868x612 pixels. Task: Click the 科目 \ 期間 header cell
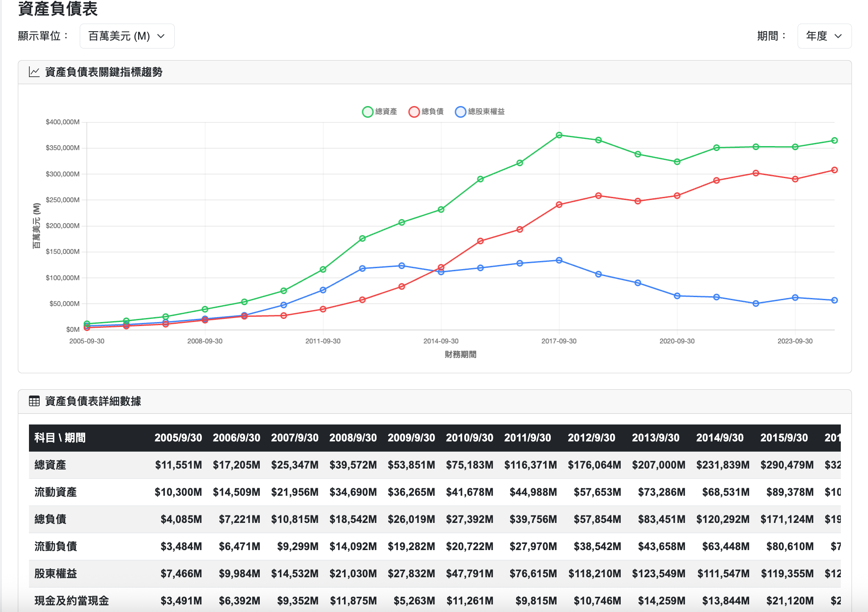(60, 438)
